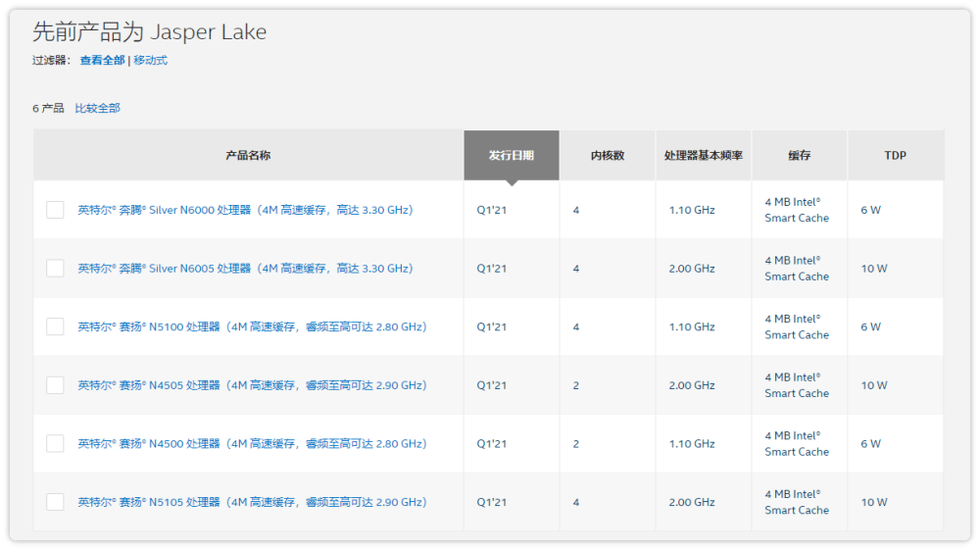Click the heading 先前产品为 Jasper Lake

149,32
